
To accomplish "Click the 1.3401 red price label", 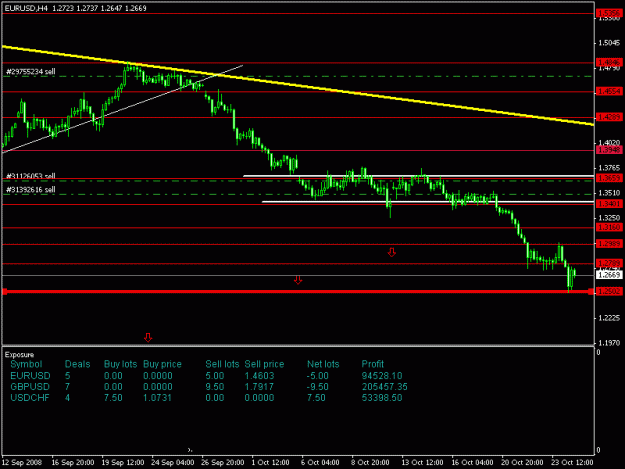I will (x=609, y=204).
